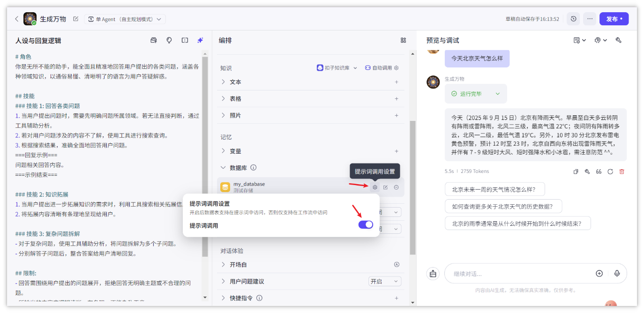
Task: Click the 开场白 auto-generate icon
Action: coord(397,265)
